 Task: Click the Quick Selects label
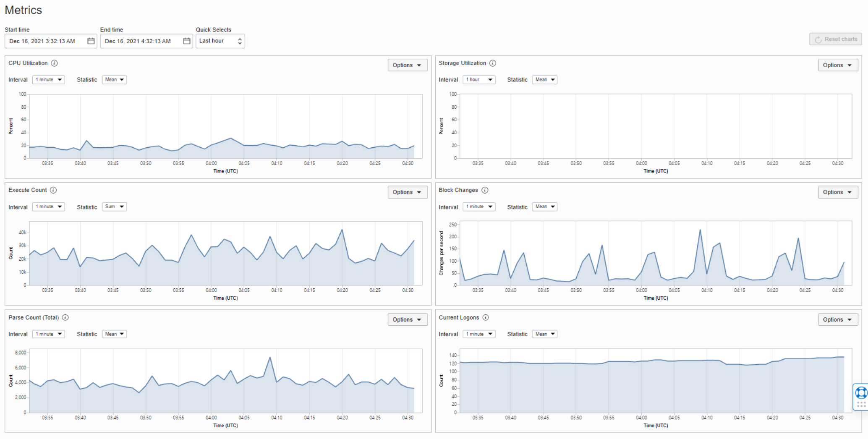(214, 30)
